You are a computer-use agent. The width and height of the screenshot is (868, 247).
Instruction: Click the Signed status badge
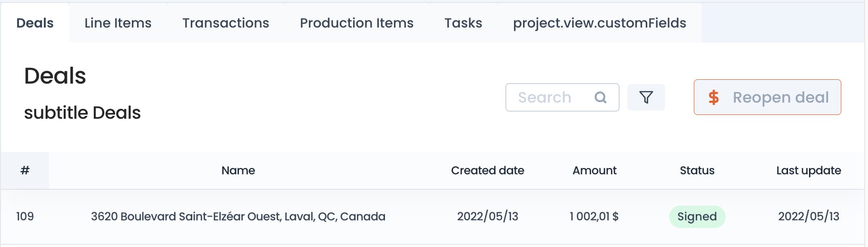click(697, 217)
